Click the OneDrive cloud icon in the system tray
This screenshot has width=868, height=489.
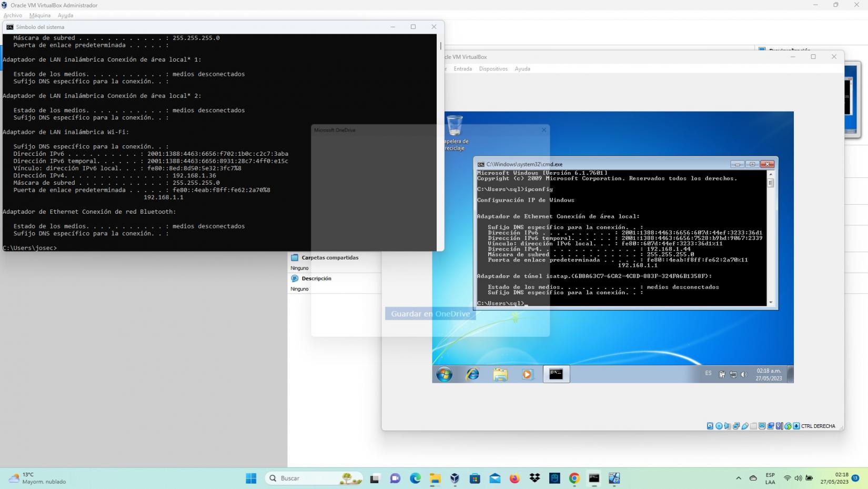(753, 478)
